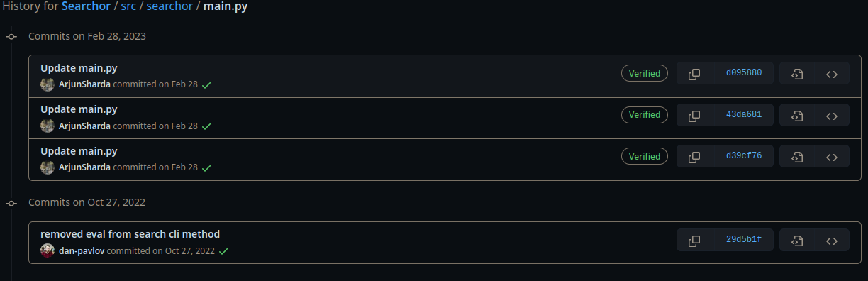Copy full SHA for commit 43da681
Image resolution: width=868 pixels, height=281 pixels.
click(x=694, y=115)
